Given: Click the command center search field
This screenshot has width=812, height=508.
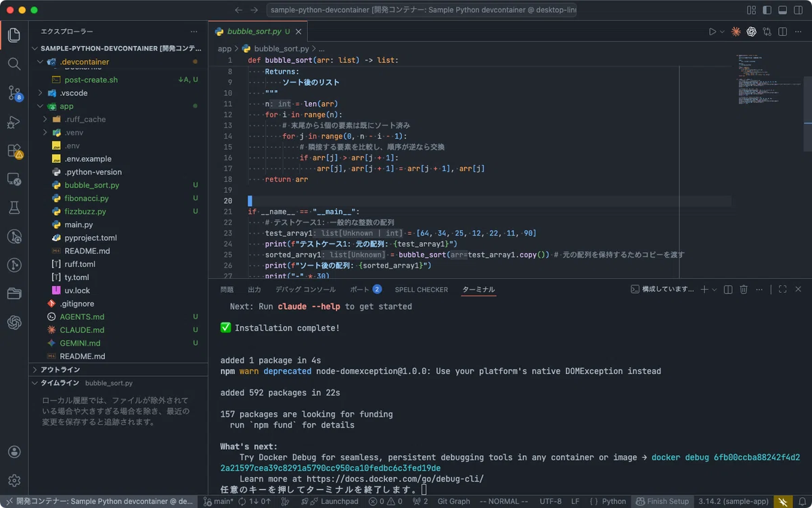Looking at the screenshot, I should [x=422, y=10].
